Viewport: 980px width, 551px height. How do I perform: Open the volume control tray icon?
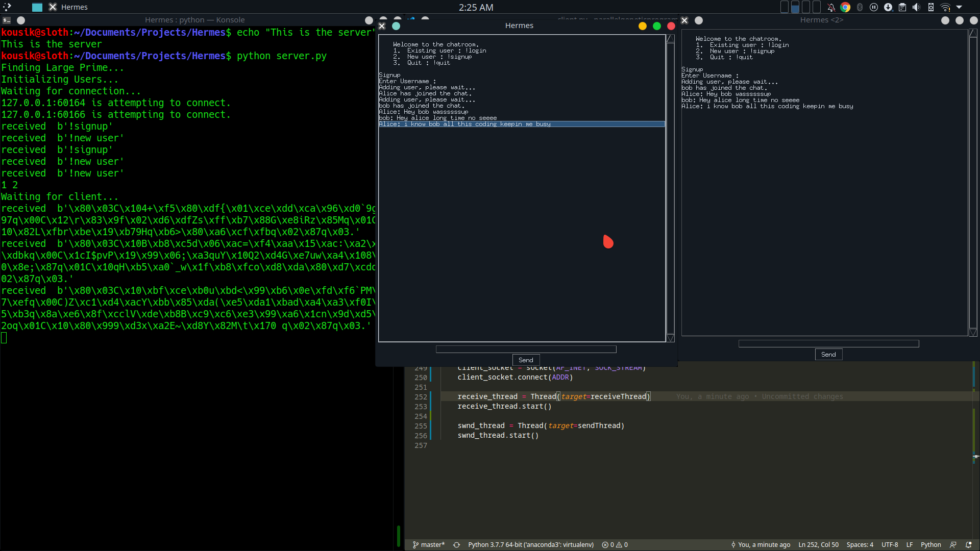pyautogui.click(x=917, y=7)
